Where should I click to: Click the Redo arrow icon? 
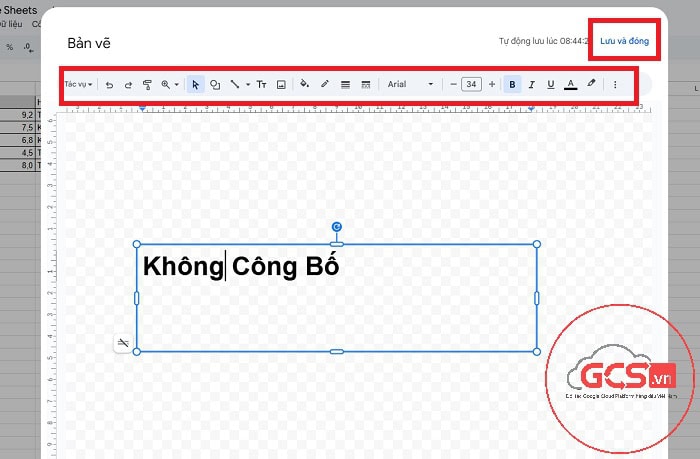pos(127,85)
